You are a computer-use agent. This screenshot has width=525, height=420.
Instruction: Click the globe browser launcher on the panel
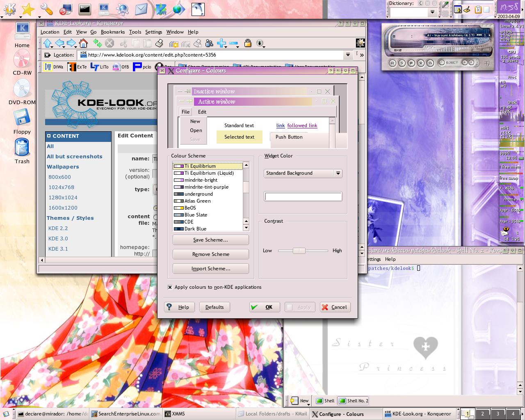[179, 9]
